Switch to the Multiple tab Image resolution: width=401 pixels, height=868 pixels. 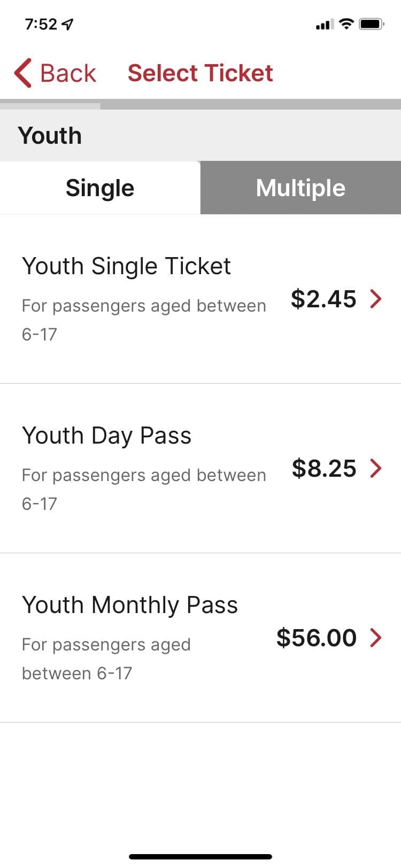(300, 188)
